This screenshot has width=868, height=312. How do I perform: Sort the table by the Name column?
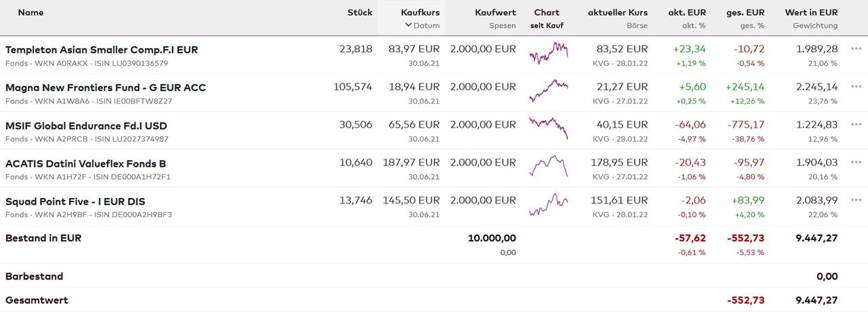click(31, 12)
